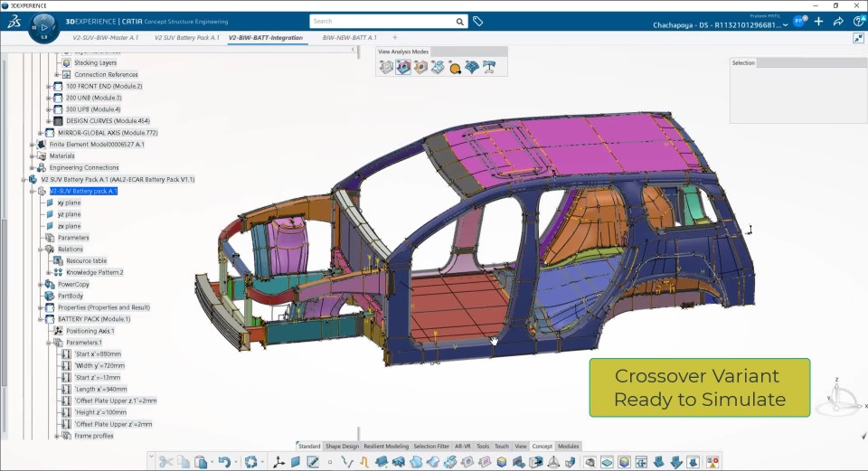
Task: Switch to the V2 SUV Battery Pack A.1 tab
Action: click(x=186, y=38)
